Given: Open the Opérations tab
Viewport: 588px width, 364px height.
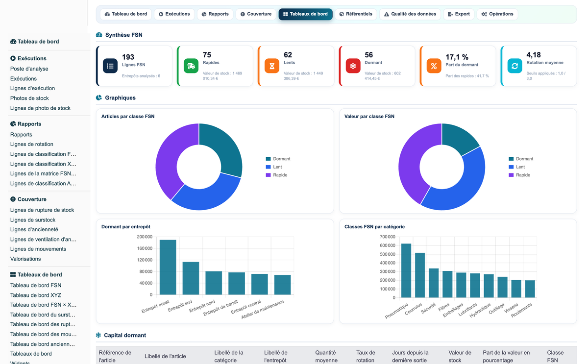Looking at the screenshot, I should pos(497,14).
